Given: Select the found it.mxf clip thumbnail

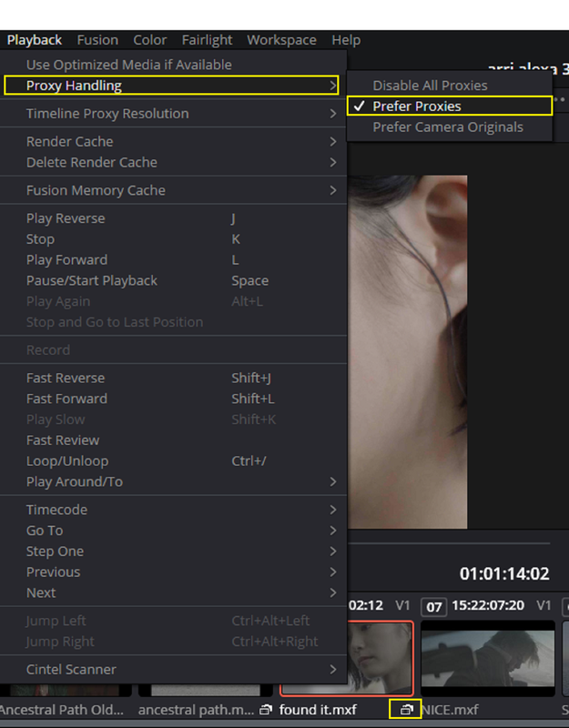Looking at the screenshot, I should [x=380, y=658].
